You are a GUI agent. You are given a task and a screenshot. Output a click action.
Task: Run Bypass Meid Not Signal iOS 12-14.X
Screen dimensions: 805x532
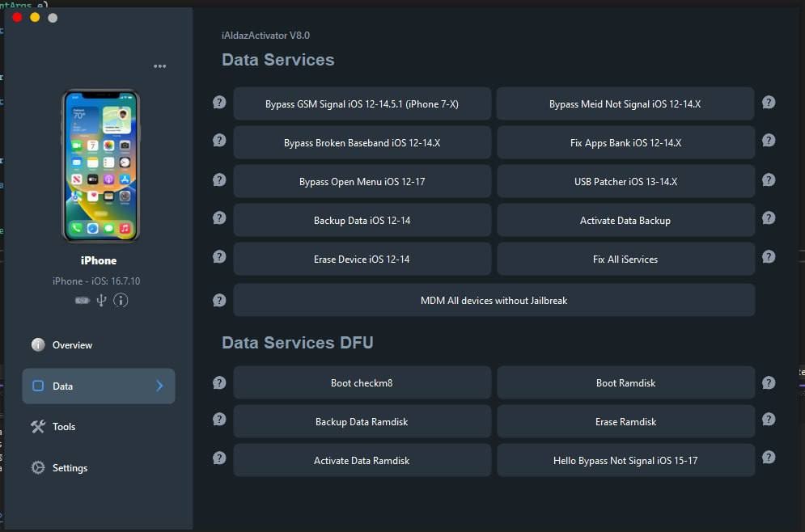625,103
